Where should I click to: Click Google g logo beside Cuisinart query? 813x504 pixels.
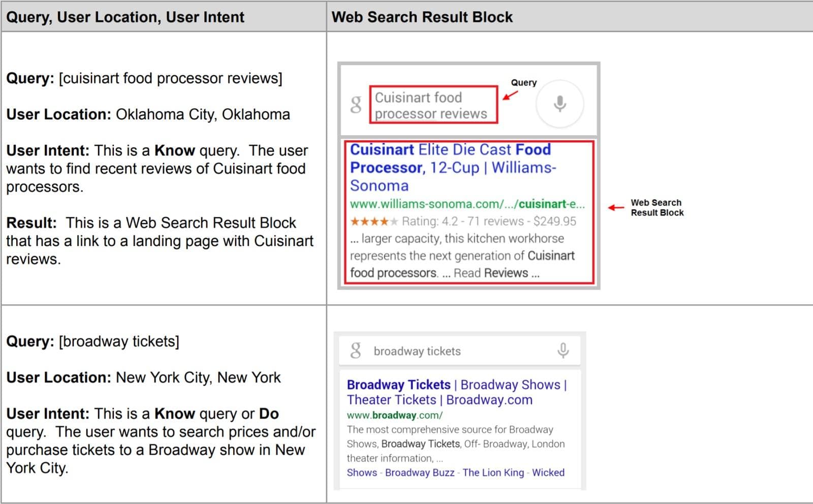356,104
